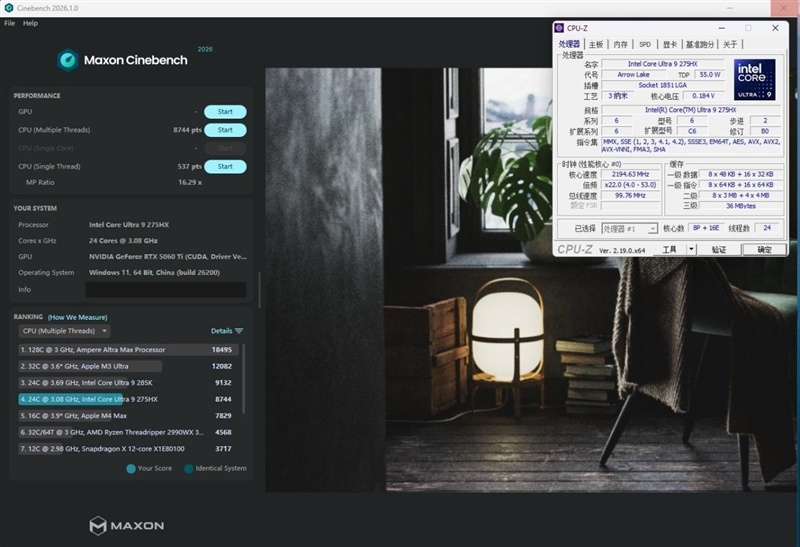The width and height of the screenshot is (800, 547).
Task: Start the CPU (Single Thread) benchmark
Action: 225,167
